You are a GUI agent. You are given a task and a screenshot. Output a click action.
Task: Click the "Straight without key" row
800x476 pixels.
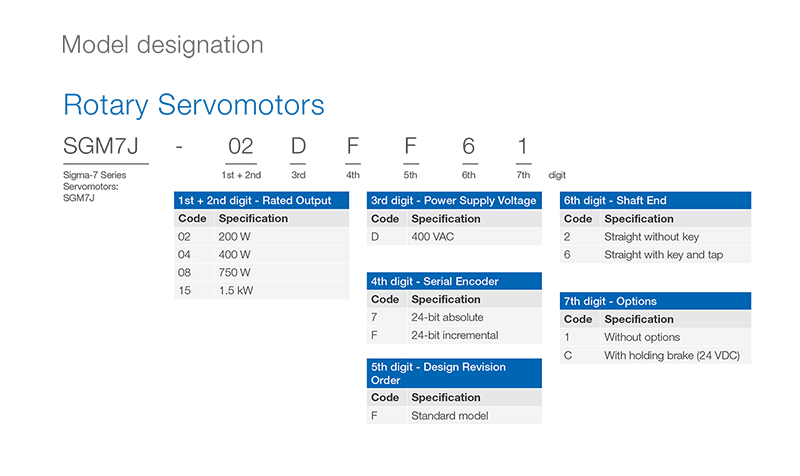click(651, 237)
